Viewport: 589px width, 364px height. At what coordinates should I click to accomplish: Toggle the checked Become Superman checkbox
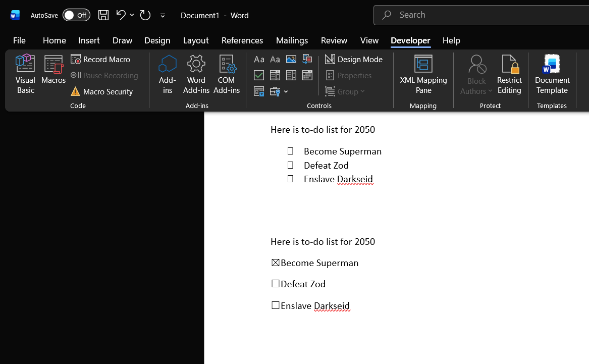coord(276,262)
